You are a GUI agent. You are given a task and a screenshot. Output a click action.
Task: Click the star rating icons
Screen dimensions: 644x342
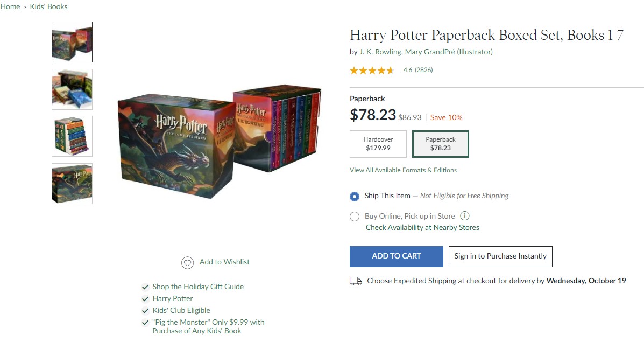[x=372, y=70]
